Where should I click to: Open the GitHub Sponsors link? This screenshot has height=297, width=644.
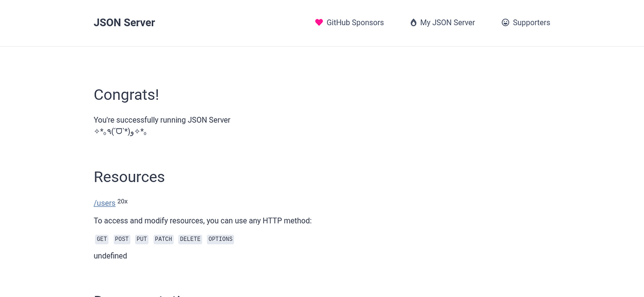coord(349,23)
